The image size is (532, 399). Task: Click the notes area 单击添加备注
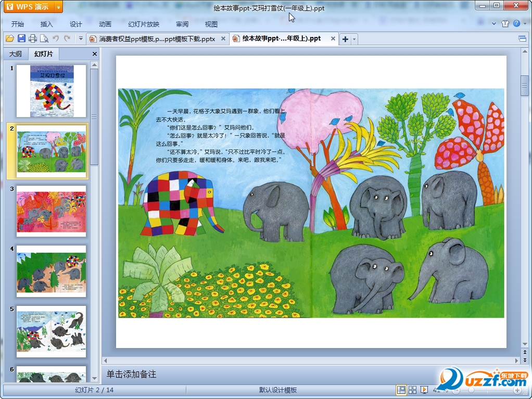click(x=131, y=374)
